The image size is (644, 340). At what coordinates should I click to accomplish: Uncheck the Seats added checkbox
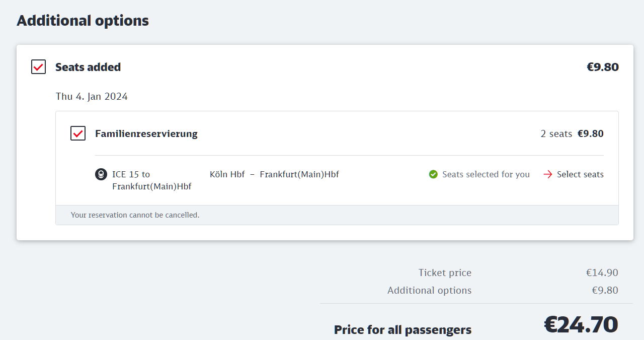(x=39, y=67)
